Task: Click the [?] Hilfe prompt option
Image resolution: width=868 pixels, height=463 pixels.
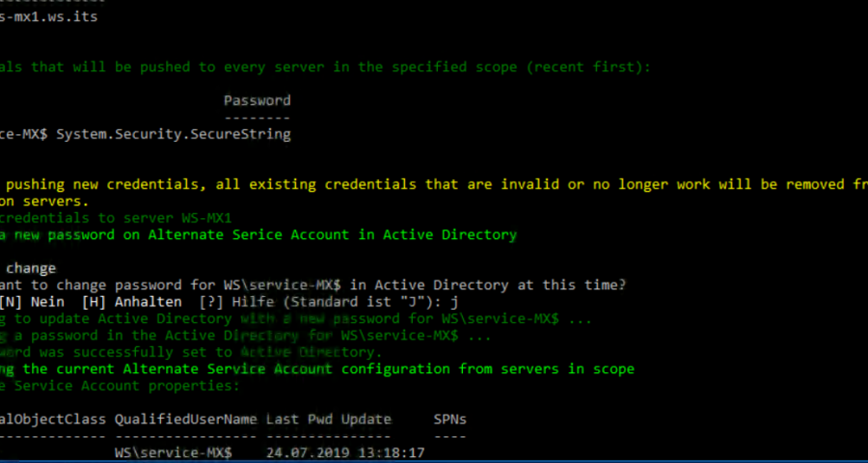Action: point(216,302)
